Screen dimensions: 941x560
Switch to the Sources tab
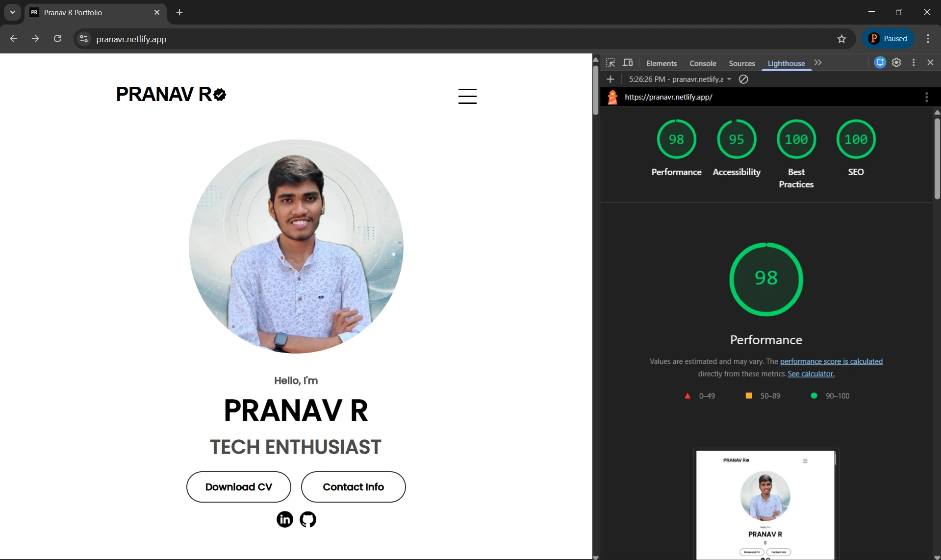(742, 63)
